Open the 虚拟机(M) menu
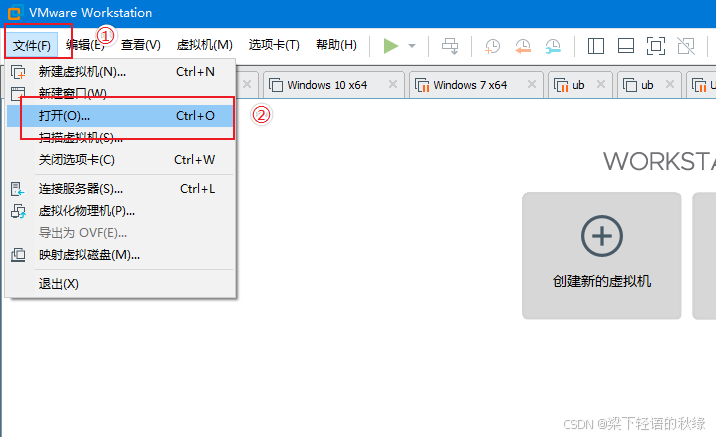The height and width of the screenshot is (437, 716). 205,45
